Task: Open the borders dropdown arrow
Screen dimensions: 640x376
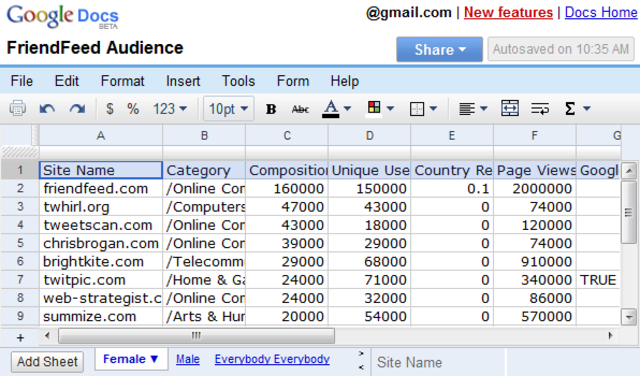Action: [433, 109]
